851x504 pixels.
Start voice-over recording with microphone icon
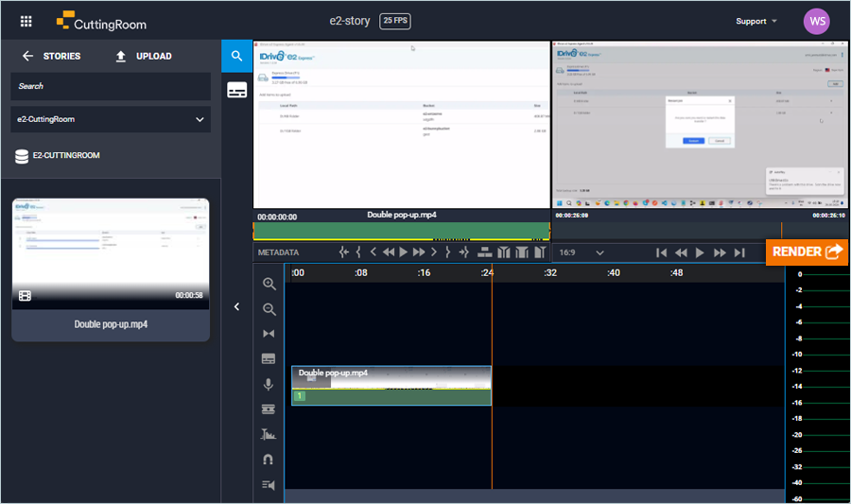tap(269, 384)
